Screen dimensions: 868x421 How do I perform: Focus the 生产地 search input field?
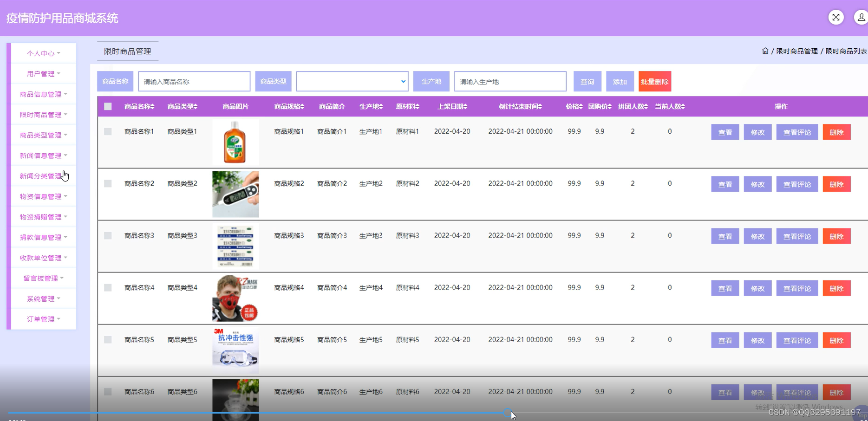tap(510, 81)
